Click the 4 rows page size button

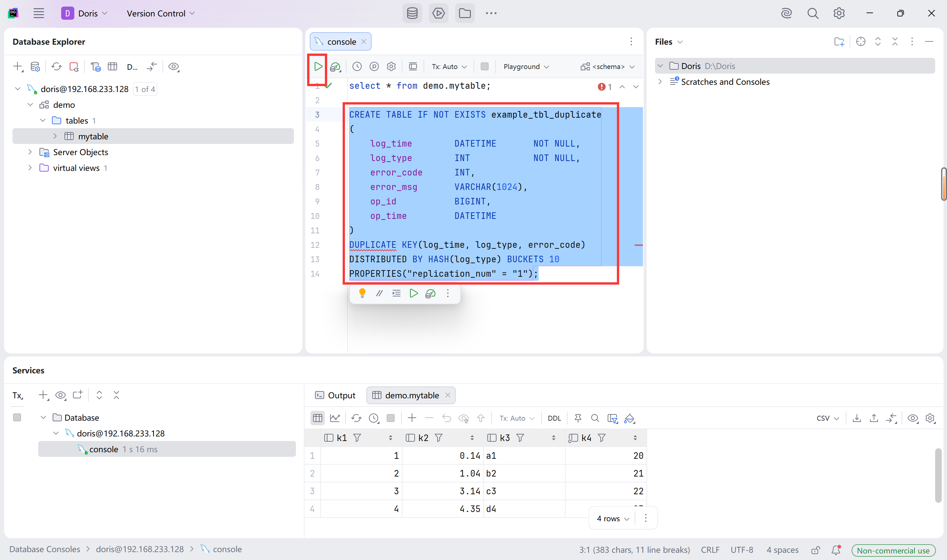(613, 518)
